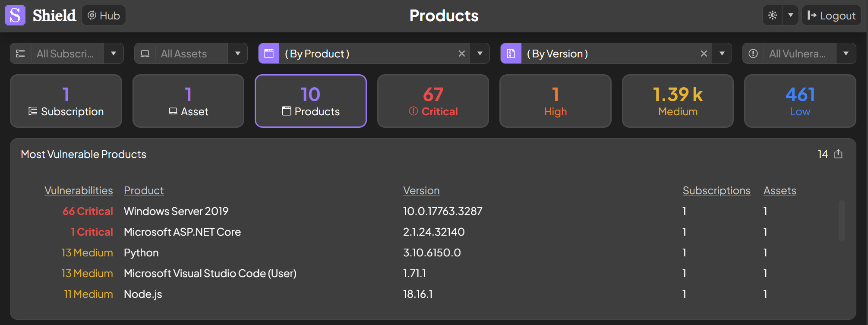Clear the (By Version) filter

tap(704, 54)
